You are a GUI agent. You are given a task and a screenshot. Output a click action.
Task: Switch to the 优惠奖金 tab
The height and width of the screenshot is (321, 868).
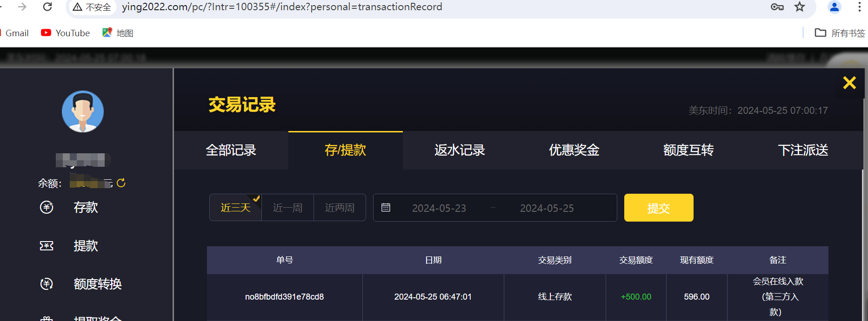coord(574,151)
